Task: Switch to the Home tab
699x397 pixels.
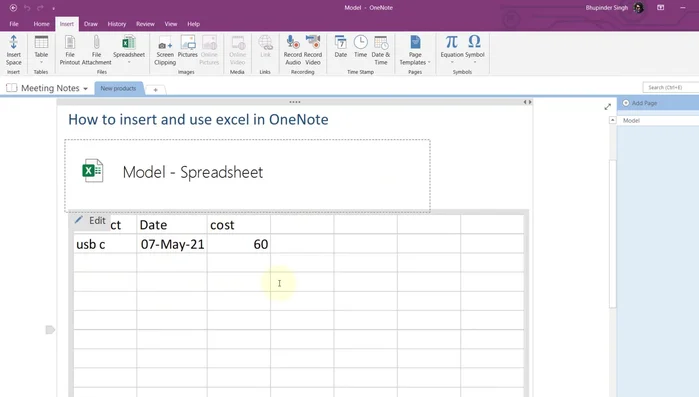Action: pos(41,24)
